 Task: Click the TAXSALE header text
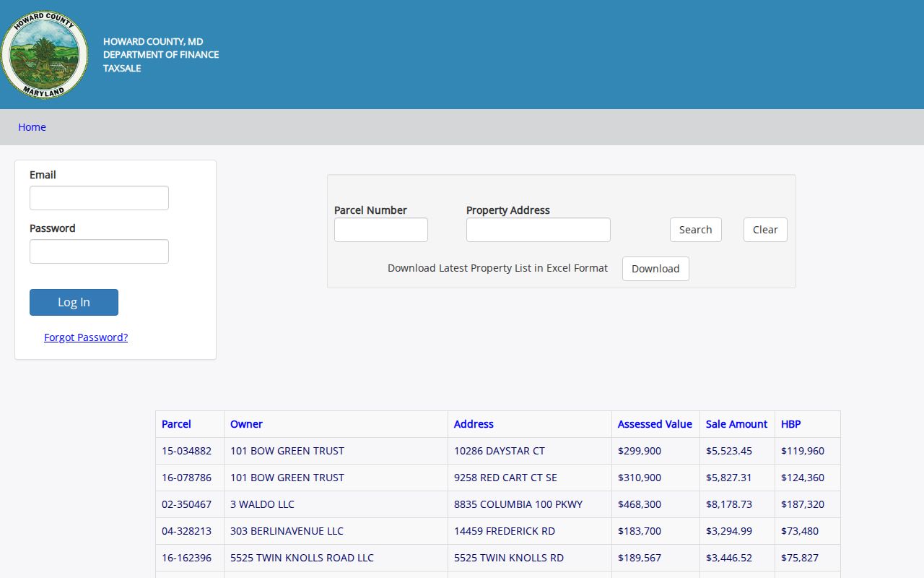[122, 69]
